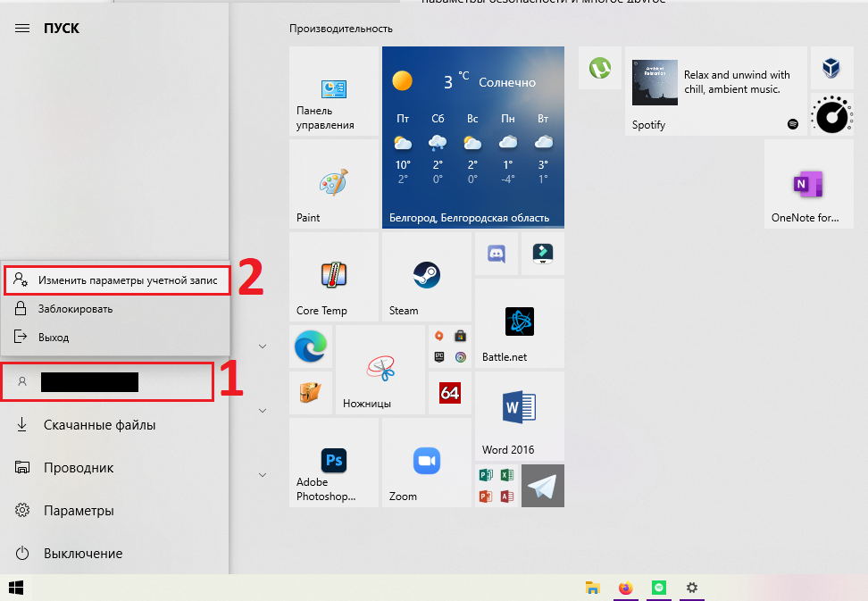Screen dimensions: 868x601
Task: Open the Панель управления tile
Action: point(334,91)
